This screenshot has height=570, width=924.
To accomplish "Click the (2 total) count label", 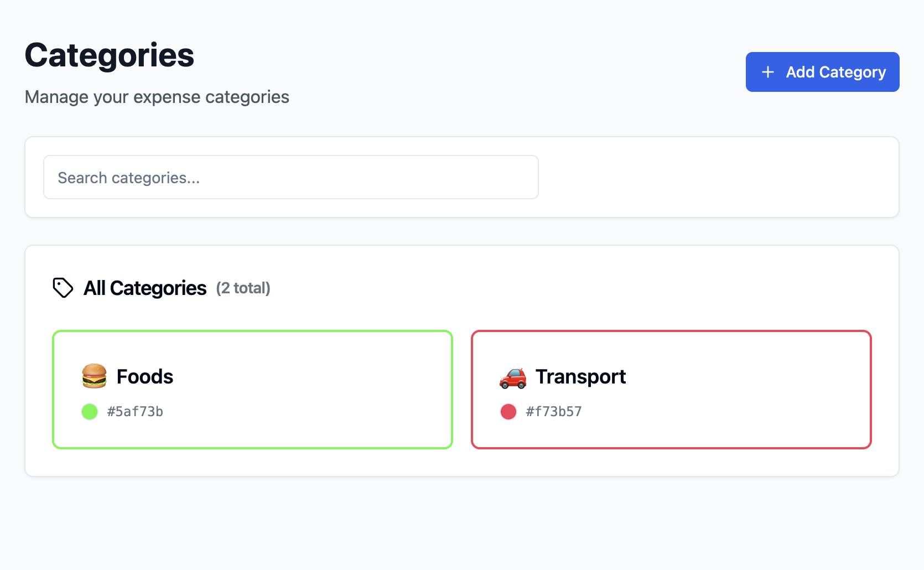I will [x=243, y=288].
